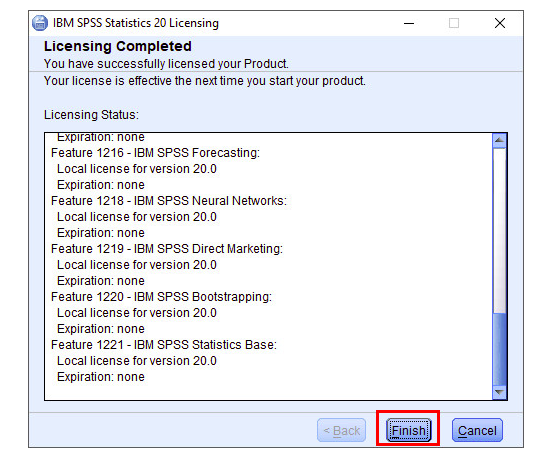547x465 pixels.
Task: Click the maximize window box
Action: point(454,23)
